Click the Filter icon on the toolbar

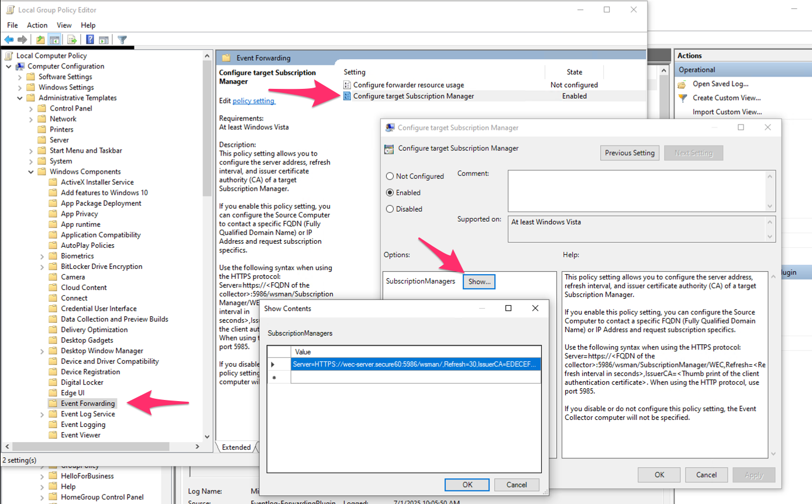click(x=122, y=39)
